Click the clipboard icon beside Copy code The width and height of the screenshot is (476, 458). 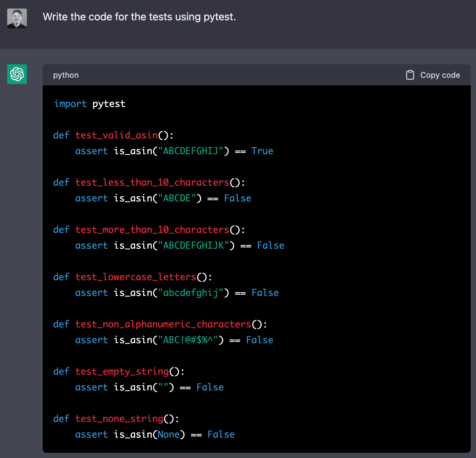click(x=410, y=74)
